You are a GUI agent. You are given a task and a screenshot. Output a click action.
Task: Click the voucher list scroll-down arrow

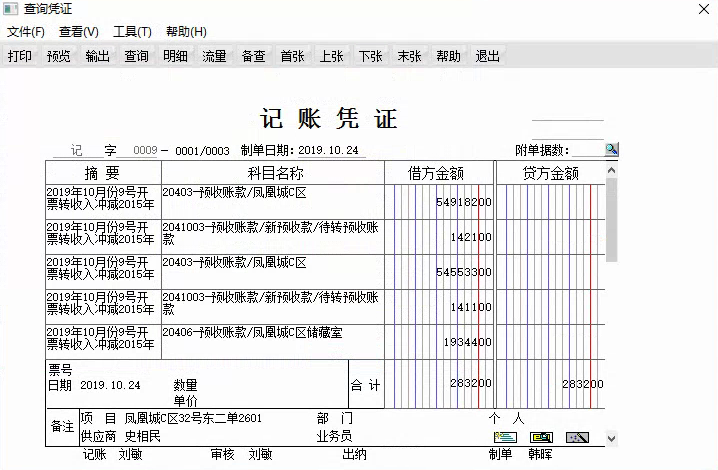(x=611, y=438)
